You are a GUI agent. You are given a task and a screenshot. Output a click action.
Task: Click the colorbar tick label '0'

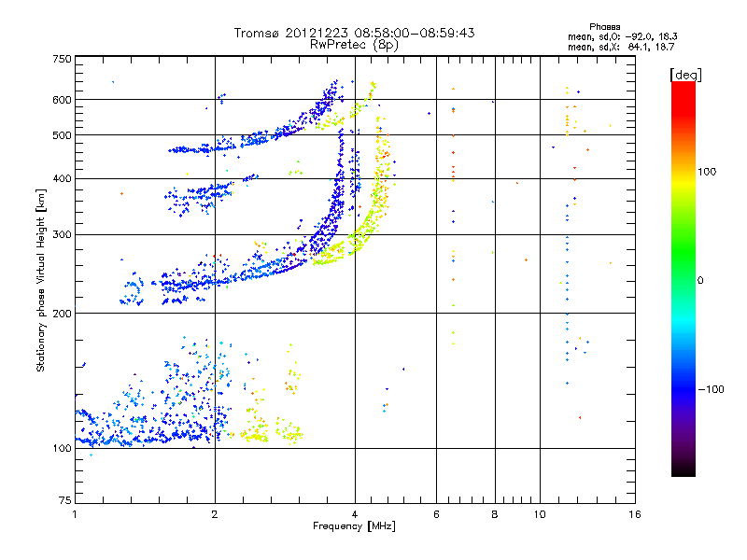tap(700, 281)
